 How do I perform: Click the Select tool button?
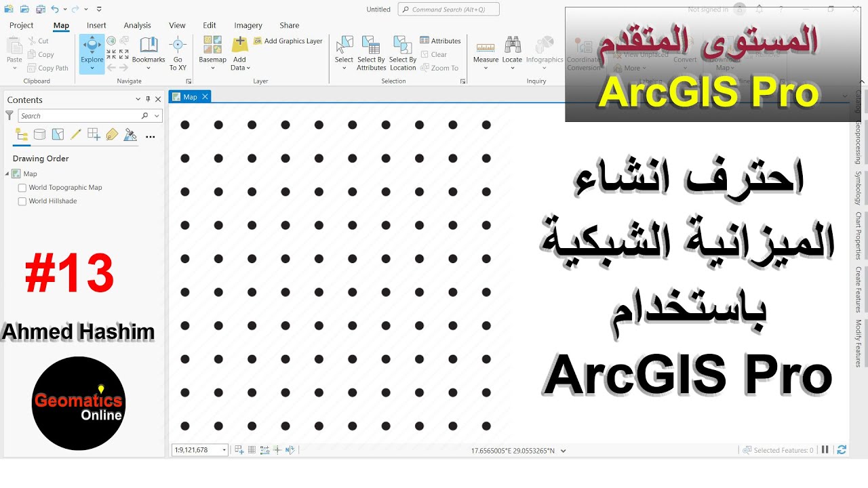click(344, 54)
